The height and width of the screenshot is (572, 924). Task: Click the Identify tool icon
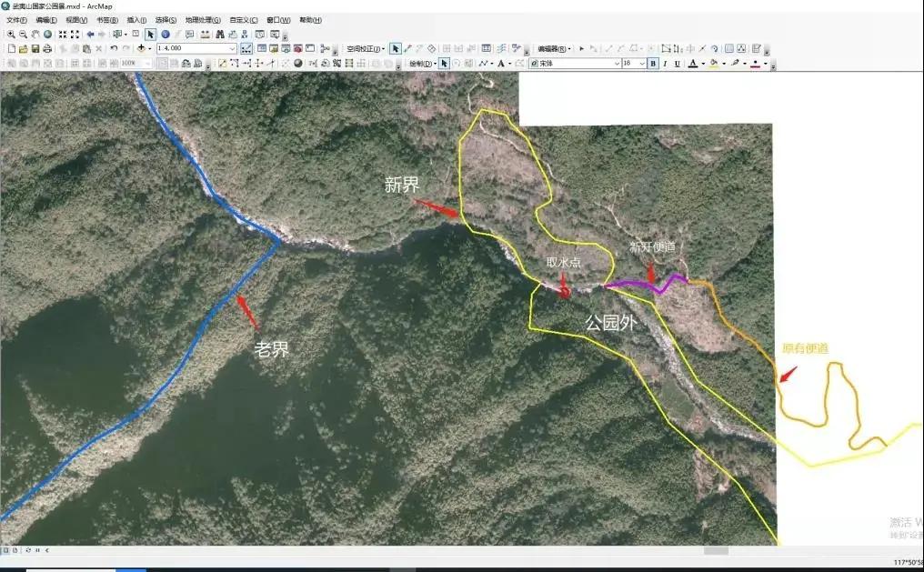[x=164, y=33]
